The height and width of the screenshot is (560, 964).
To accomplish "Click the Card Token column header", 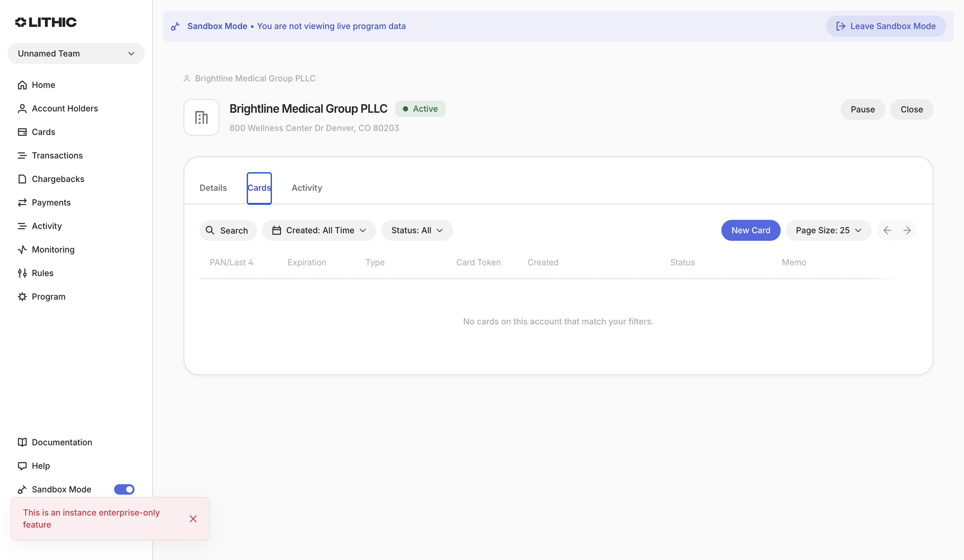I will pyautogui.click(x=478, y=263).
